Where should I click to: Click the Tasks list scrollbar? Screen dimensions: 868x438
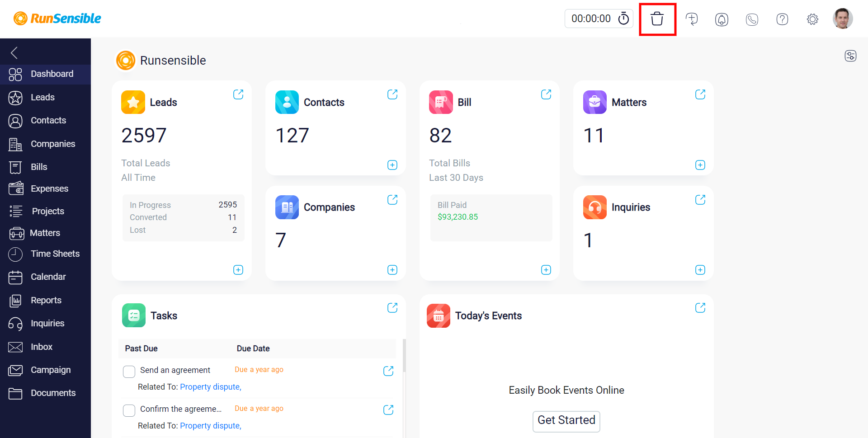pos(404,355)
